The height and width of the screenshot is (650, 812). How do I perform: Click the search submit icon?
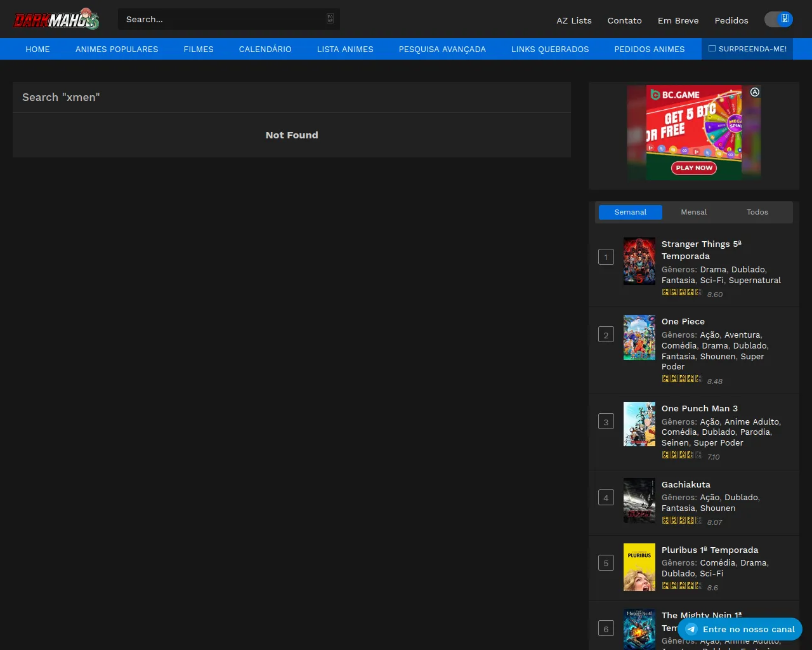(330, 19)
